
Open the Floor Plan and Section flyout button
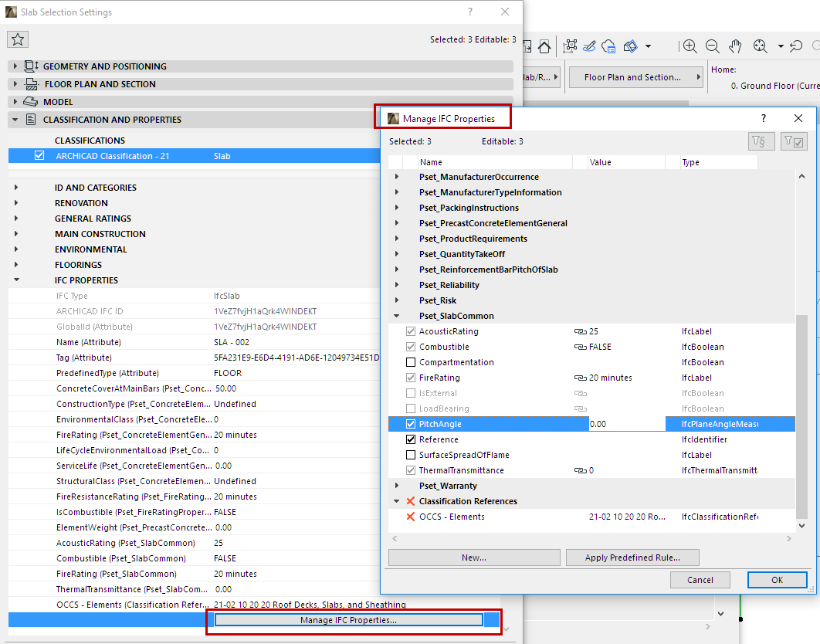[x=636, y=77]
